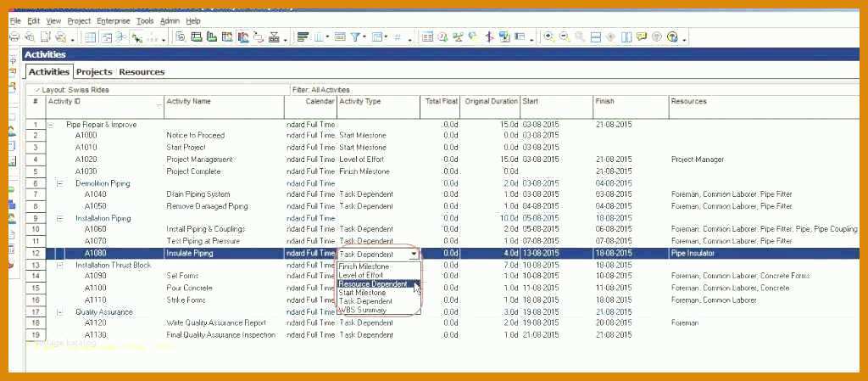Click the grayed Zoom to Best Fit icon
868x381 pixels.
(x=580, y=37)
